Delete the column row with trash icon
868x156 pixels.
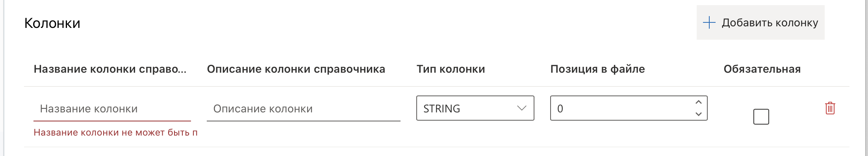pos(830,108)
